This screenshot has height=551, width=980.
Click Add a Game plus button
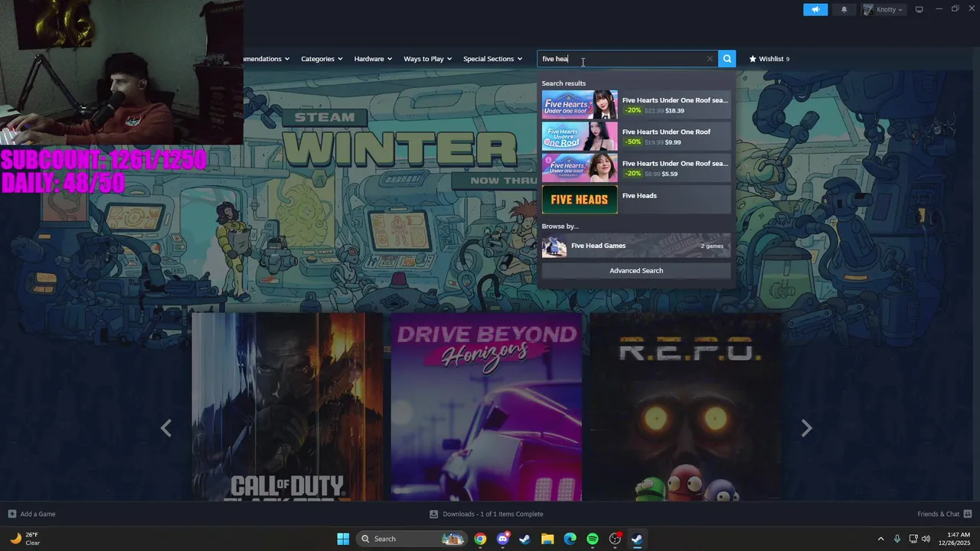click(x=31, y=514)
